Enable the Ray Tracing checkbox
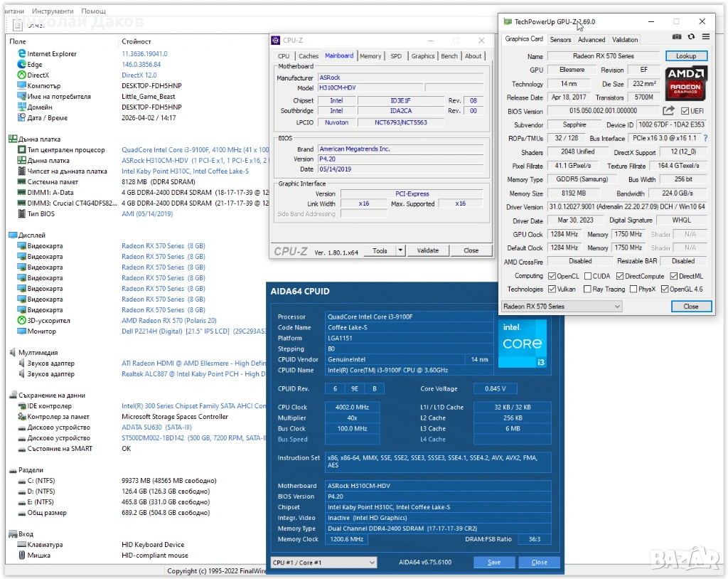 pyautogui.click(x=587, y=289)
